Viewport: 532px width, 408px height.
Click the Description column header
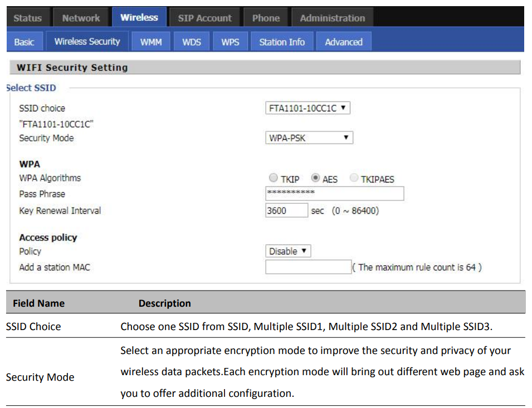click(x=165, y=303)
